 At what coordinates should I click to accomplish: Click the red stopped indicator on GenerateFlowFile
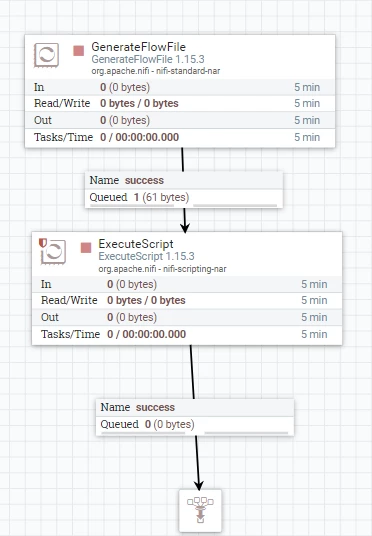coord(79,51)
